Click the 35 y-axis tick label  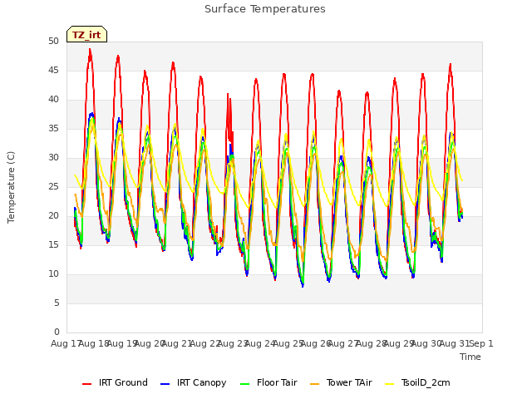(x=53, y=128)
